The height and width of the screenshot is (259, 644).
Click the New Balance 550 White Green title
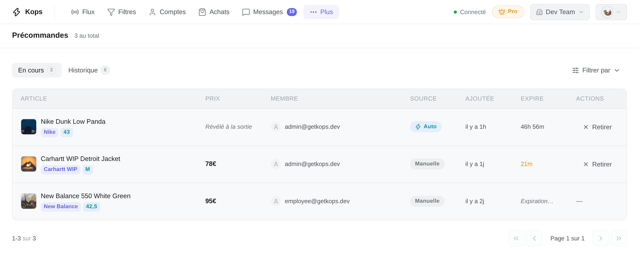[x=86, y=196]
